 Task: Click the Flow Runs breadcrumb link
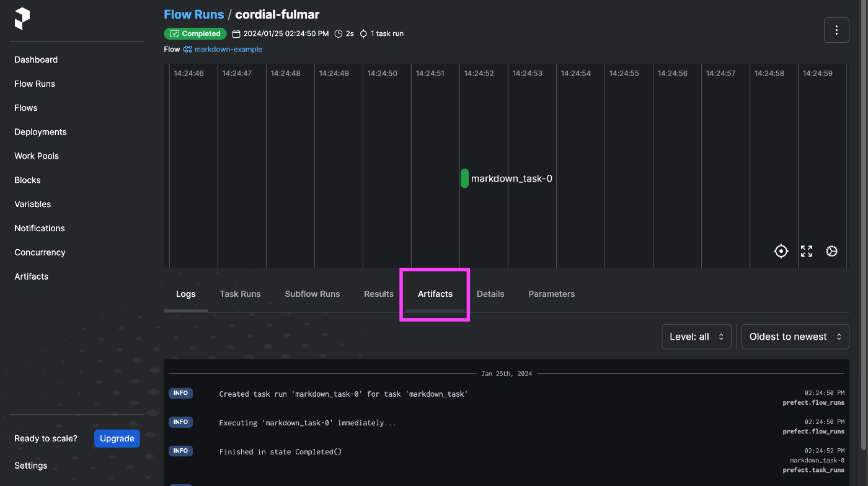[194, 14]
